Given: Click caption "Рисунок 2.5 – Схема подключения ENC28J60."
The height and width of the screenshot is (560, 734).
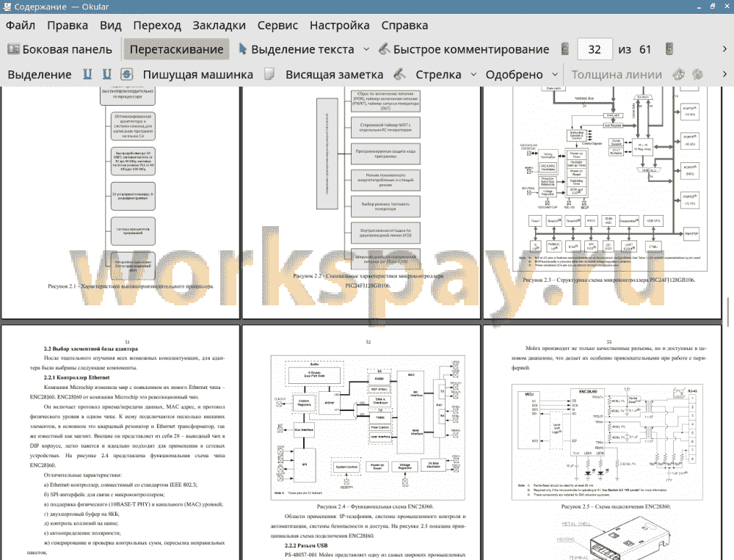Looking at the screenshot, I should click(x=616, y=506).
